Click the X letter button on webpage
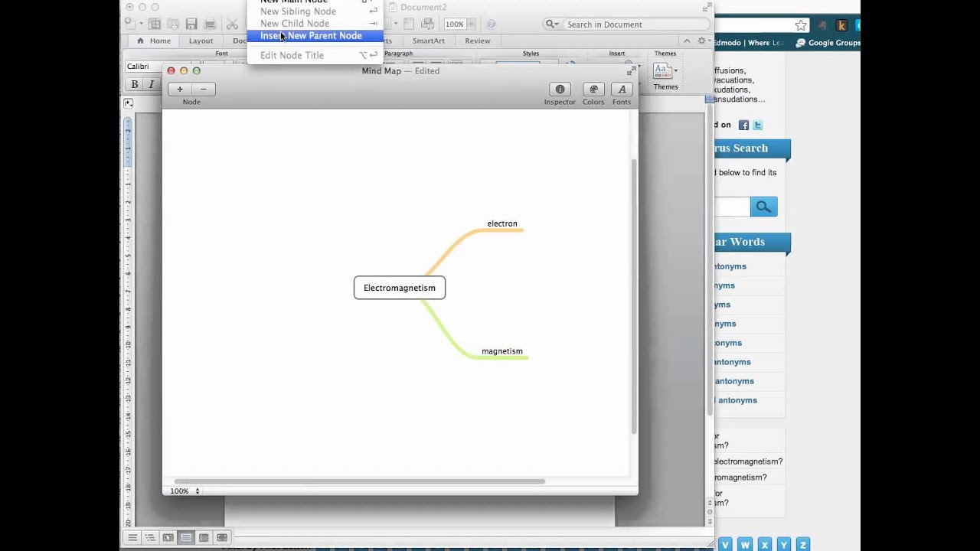Image resolution: width=980 pixels, height=551 pixels. click(x=764, y=545)
